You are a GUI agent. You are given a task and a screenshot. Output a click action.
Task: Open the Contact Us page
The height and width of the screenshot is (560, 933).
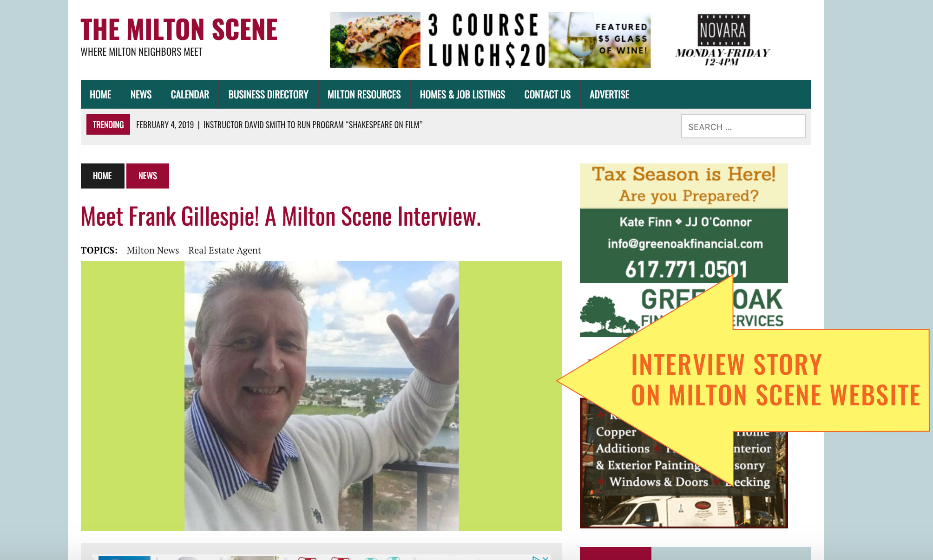coord(547,94)
